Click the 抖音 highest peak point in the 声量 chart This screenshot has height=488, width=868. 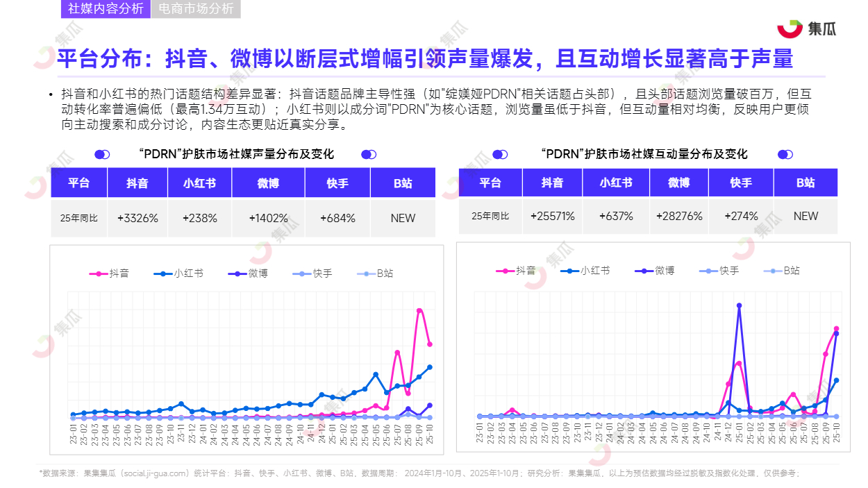[x=419, y=310]
